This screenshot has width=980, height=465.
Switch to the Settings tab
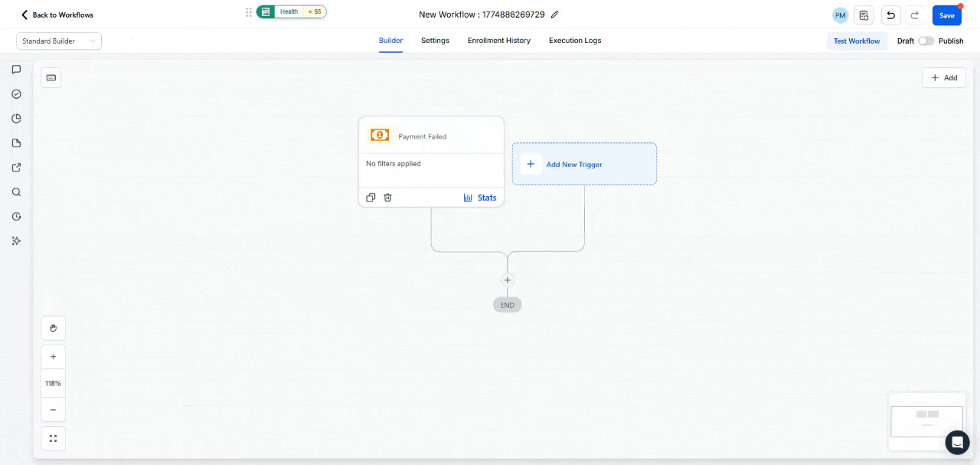click(x=435, y=41)
